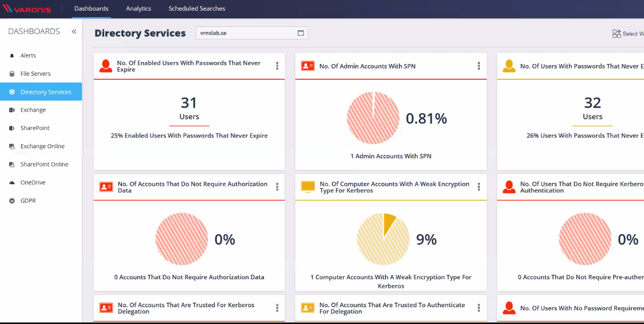Click red user icon on Enabled Users Passwords widget
Image resolution: width=644 pixels, height=324 pixels.
106,66
